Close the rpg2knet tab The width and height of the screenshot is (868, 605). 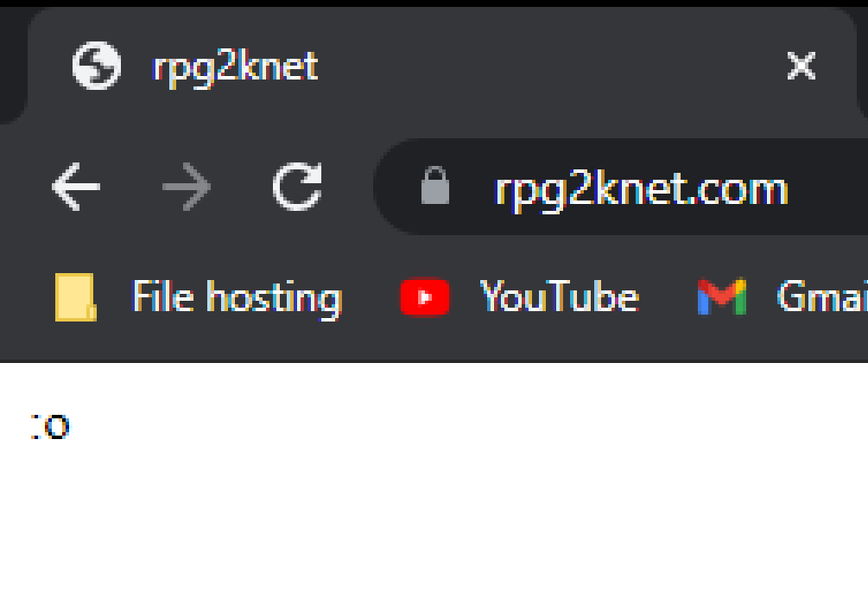pos(801,66)
